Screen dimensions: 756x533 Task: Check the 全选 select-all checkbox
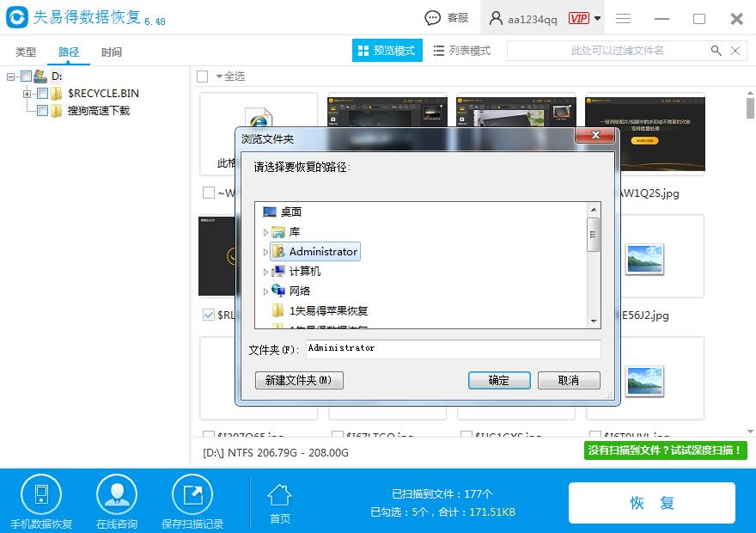(x=203, y=77)
